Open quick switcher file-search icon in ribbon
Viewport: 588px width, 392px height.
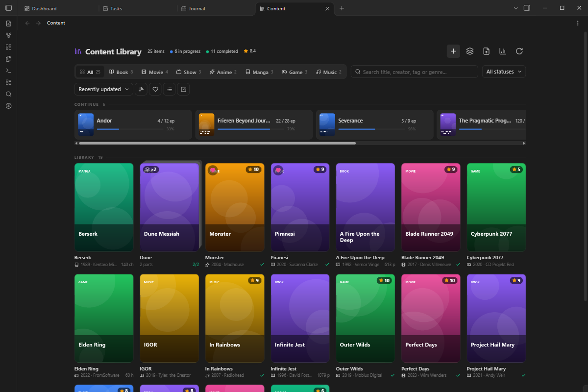8,24
